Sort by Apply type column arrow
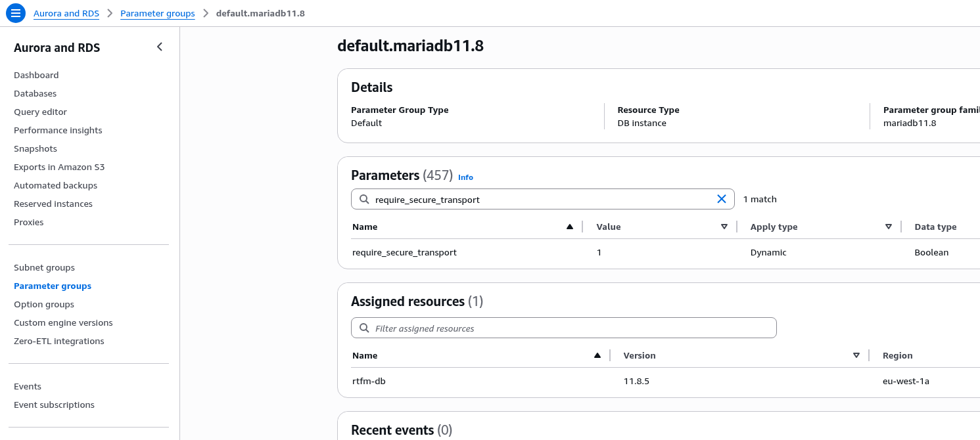This screenshot has height=440, width=980. (x=888, y=227)
